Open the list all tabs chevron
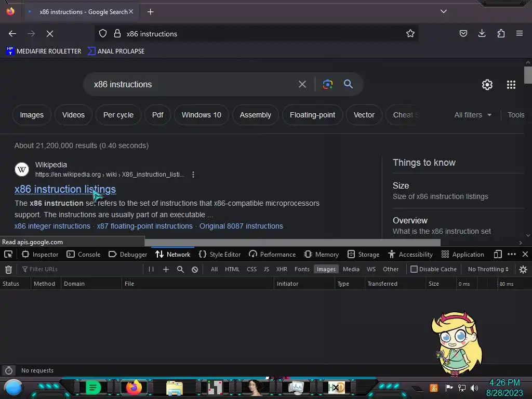Screen dimensions: 532x399 pyautogui.click(x=444, y=11)
